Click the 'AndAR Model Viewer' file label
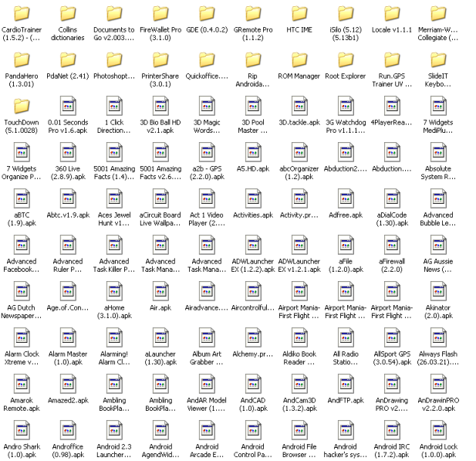 [x=207, y=404]
